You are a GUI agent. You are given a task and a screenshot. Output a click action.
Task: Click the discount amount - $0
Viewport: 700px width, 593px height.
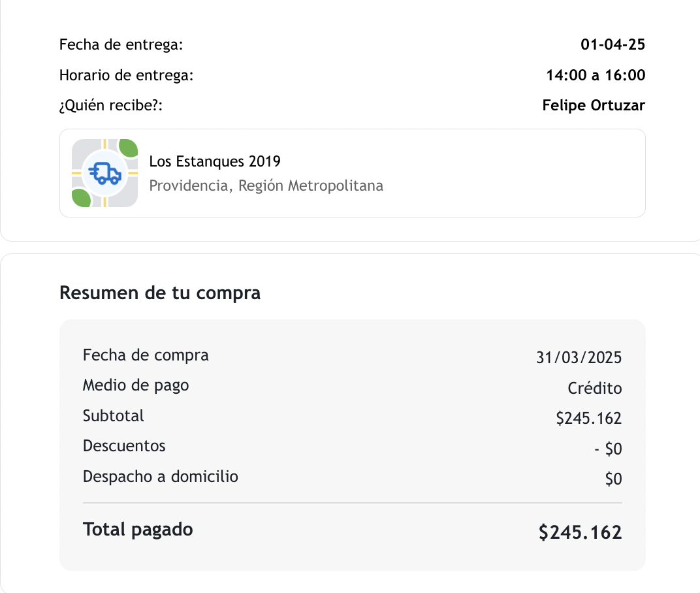coord(608,449)
